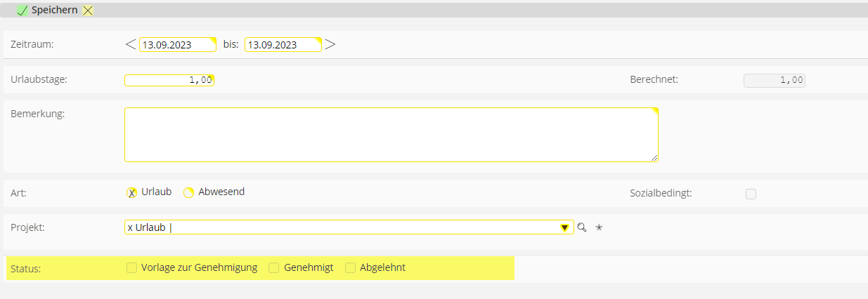Tick the Abgelehnt status checkbox
Image resolution: width=868 pixels, height=299 pixels.
tap(350, 267)
